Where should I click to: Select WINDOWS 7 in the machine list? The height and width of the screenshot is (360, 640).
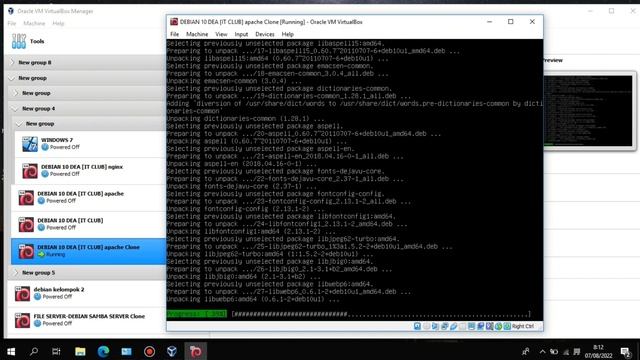[90, 144]
